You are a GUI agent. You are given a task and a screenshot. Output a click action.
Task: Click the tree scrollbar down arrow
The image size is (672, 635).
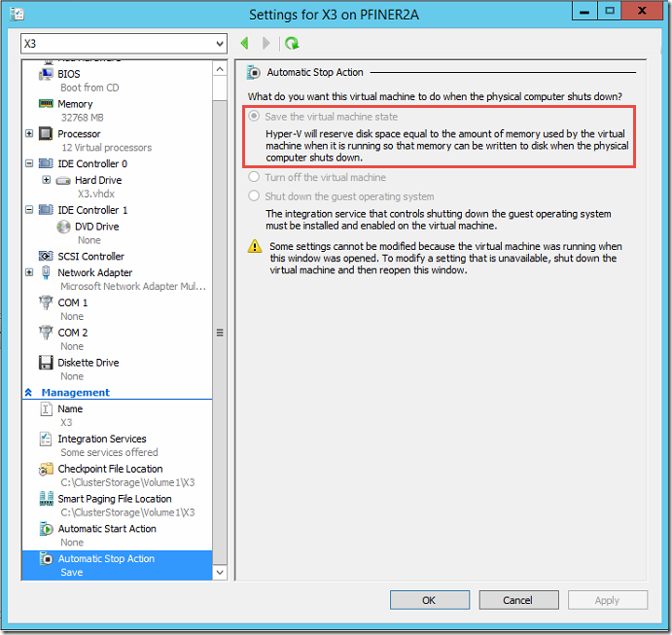[220, 573]
